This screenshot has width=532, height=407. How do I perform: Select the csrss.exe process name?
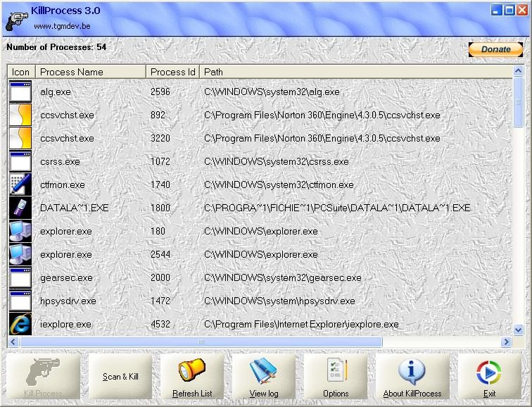tap(60, 161)
